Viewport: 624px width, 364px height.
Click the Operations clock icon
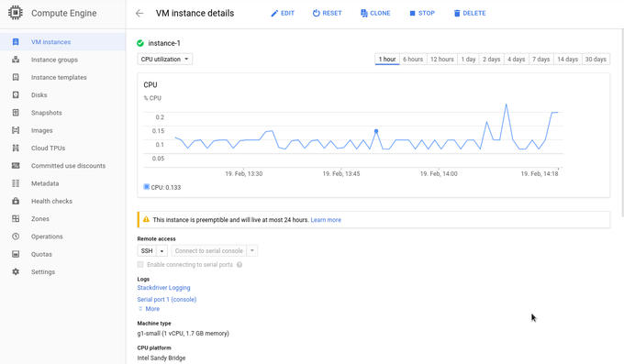point(16,237)
